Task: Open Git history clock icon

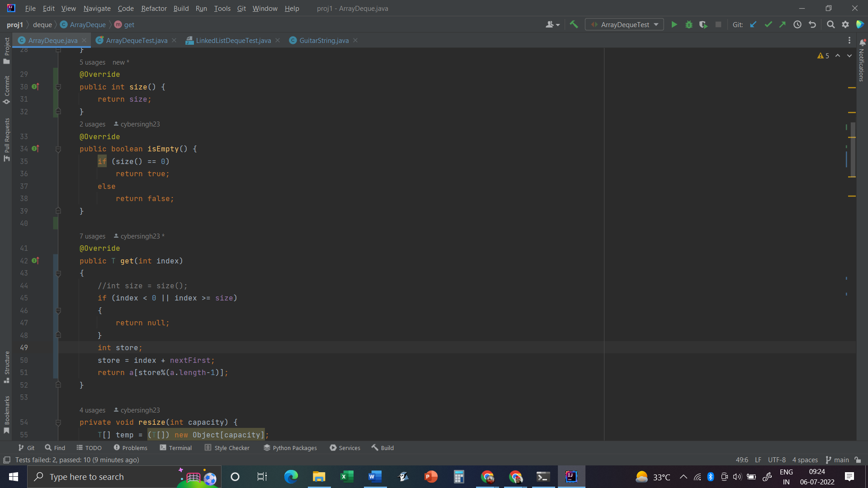Action: coord(797,25)
